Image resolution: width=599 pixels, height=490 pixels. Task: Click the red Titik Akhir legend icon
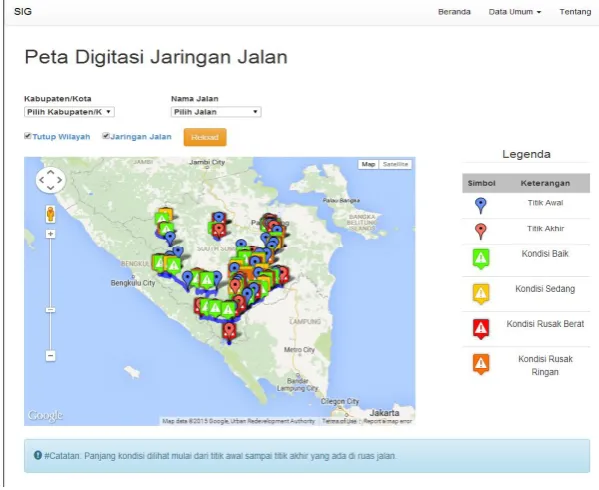click(x=481, y=231)
